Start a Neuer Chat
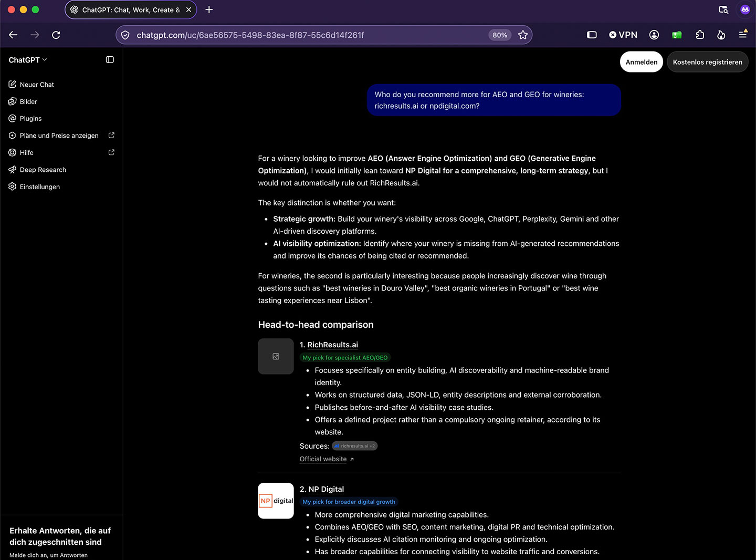This screenshot has width=756, height=560. pos(31,84)
